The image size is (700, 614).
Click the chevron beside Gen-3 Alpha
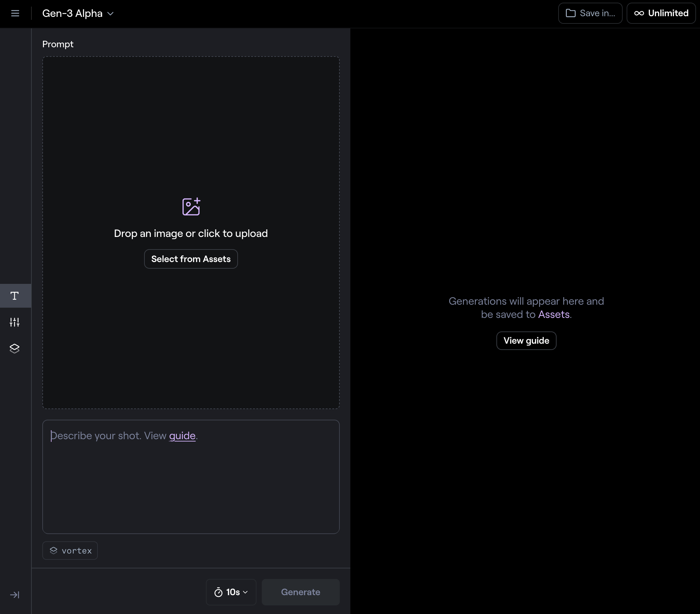point(110,14)
